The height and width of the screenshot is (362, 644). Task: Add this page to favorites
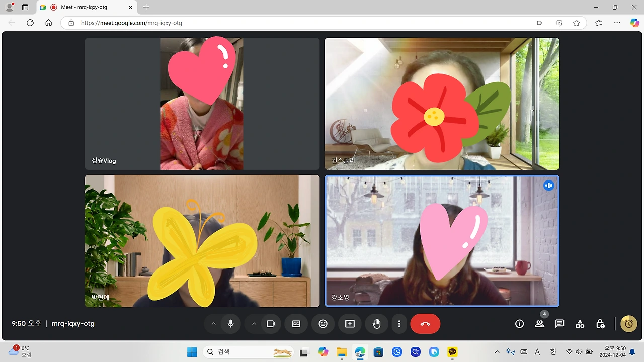tap(577, 23)
